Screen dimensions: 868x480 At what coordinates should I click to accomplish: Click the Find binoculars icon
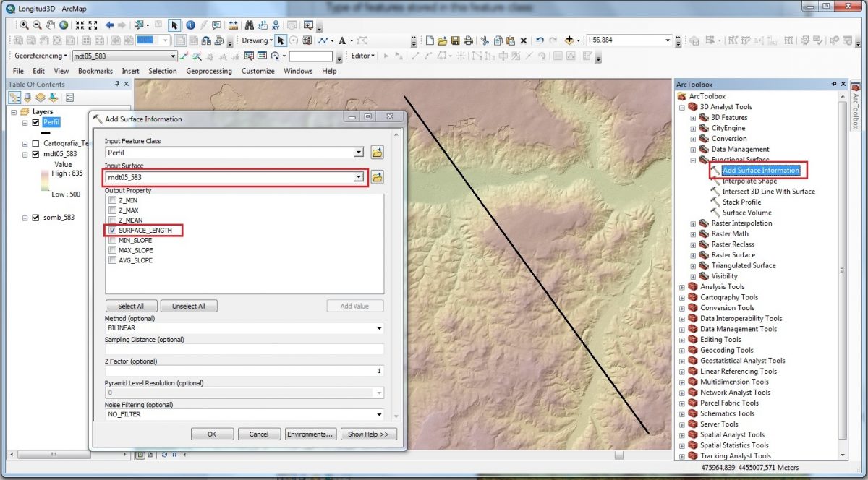click(x=249, y=24)
